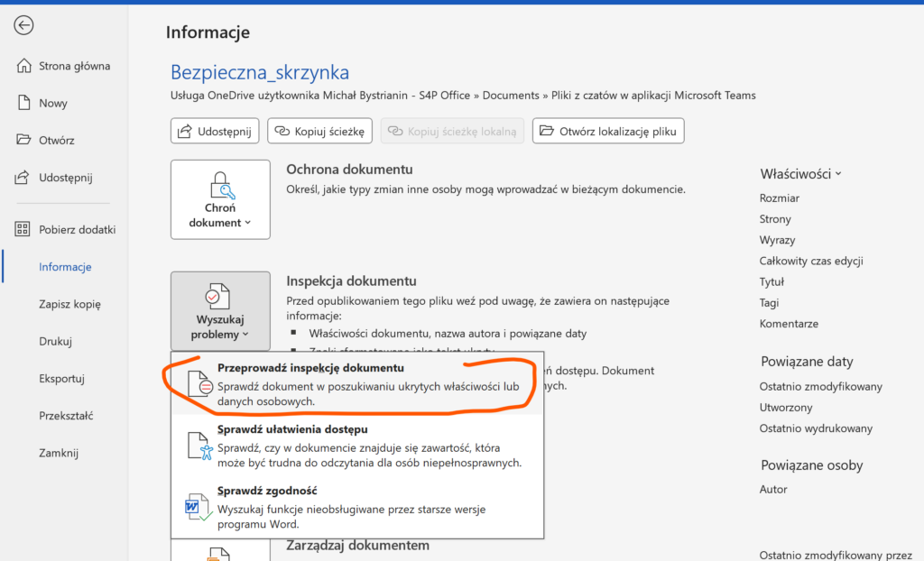Screen dimensions: 924x561
Task: Click the Pobierz dodatki grid icon
Action: tap(24, 229)
